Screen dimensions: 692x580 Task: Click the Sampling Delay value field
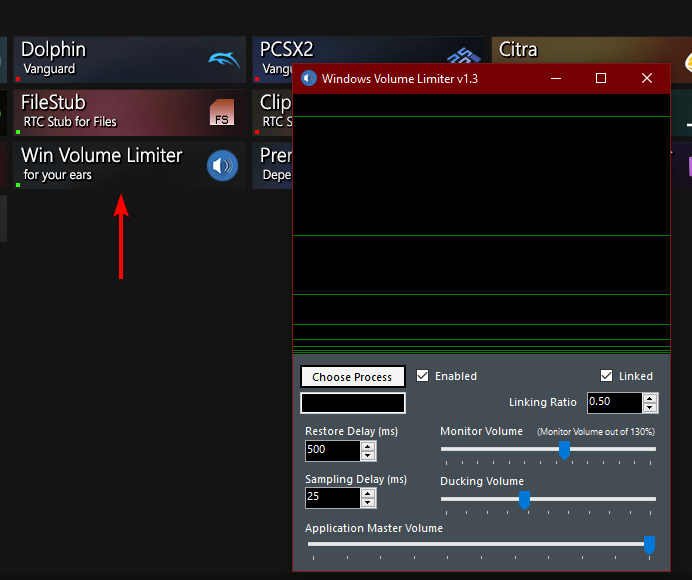coord(333,498)
